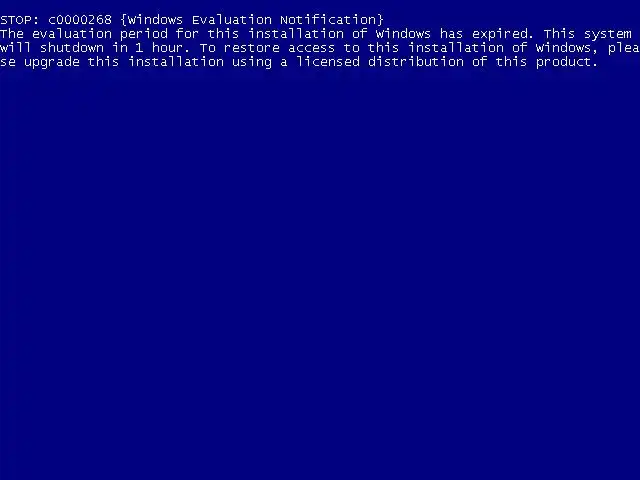
Task: Click the word licensed
Action: tap(328, 62)
